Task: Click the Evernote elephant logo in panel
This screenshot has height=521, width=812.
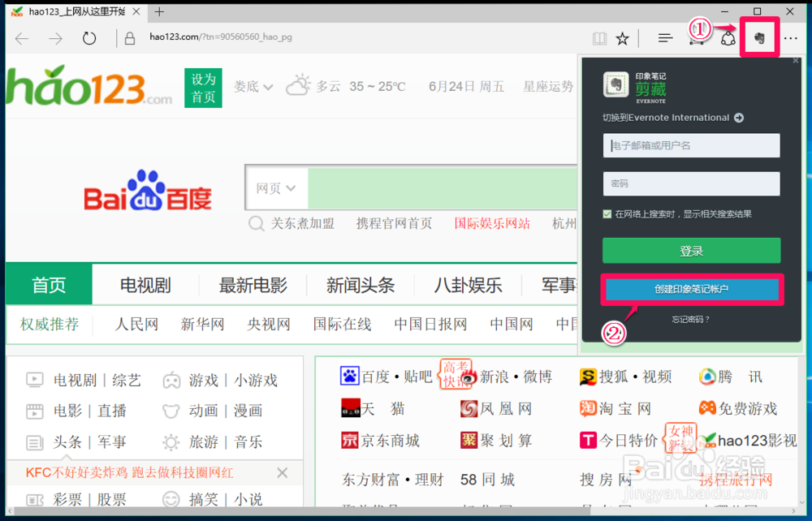Action: point(615,84)
